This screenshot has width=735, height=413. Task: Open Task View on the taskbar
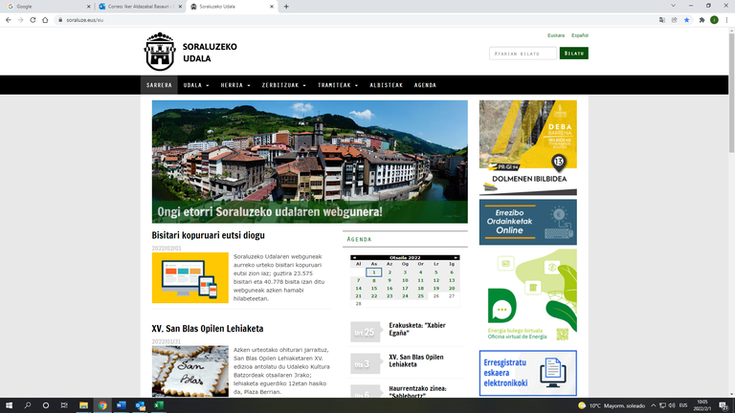pos(64,405)
